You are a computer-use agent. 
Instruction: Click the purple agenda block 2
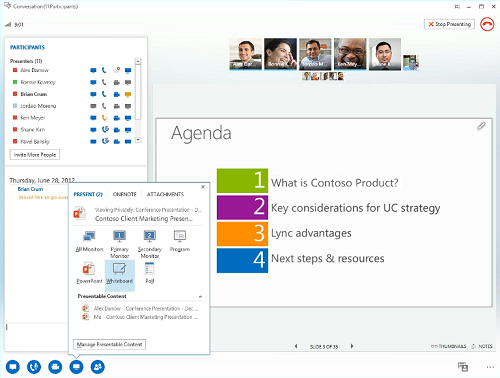click(x=242, y=207)
